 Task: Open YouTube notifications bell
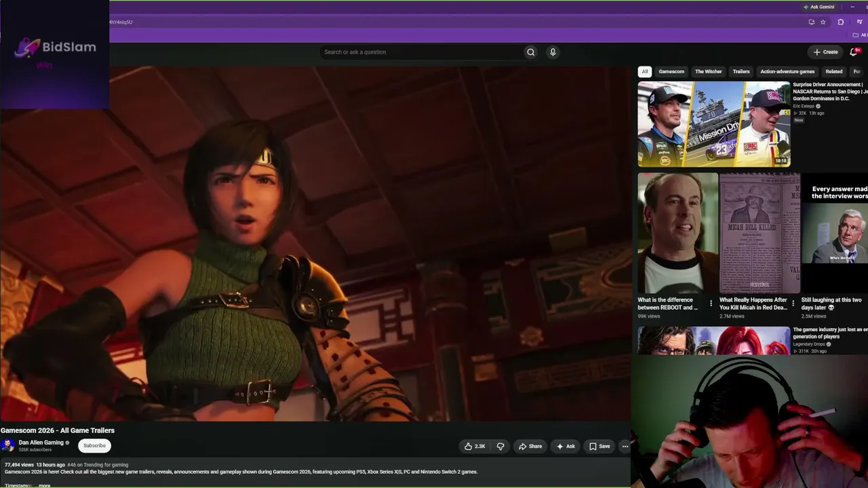tap(854, 52)
